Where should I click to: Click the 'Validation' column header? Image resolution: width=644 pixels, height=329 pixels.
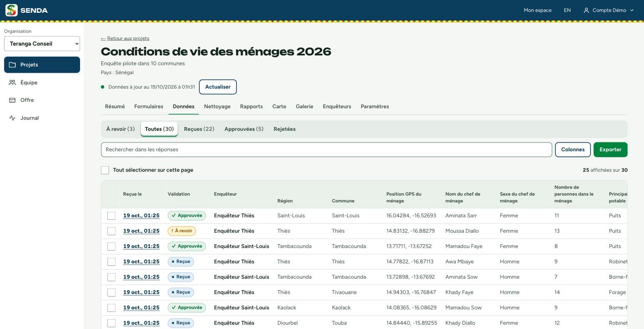pyautogui.click(x=179, y=194)
